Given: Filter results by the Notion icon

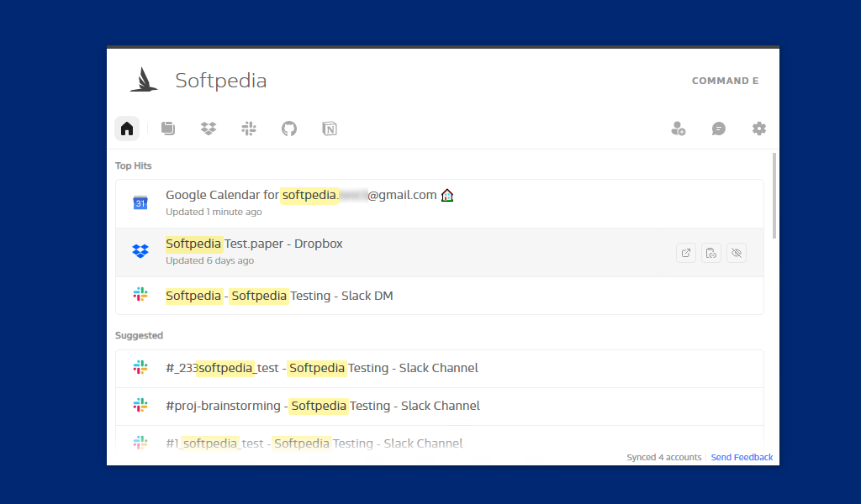Looking at the screenshot, I should [330, 129].
